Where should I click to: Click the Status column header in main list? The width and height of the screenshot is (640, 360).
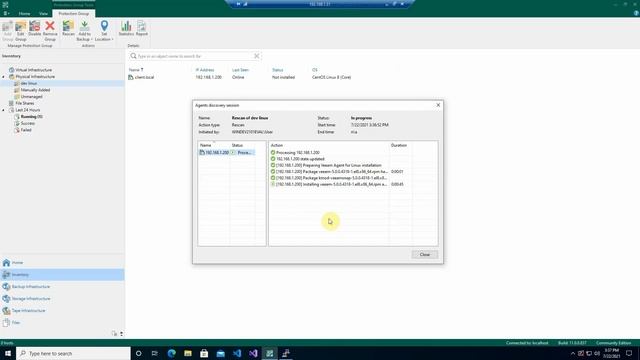tap(278, 70)
